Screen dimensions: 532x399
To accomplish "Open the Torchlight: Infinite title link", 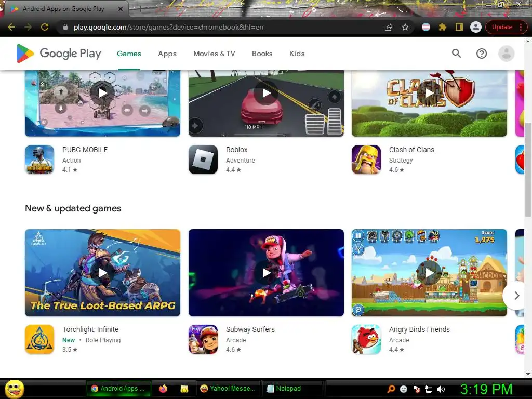I will click(90, 329).
